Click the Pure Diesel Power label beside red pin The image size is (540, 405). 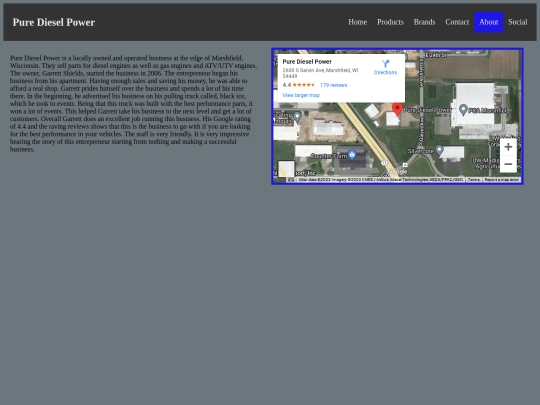[427, 110]
